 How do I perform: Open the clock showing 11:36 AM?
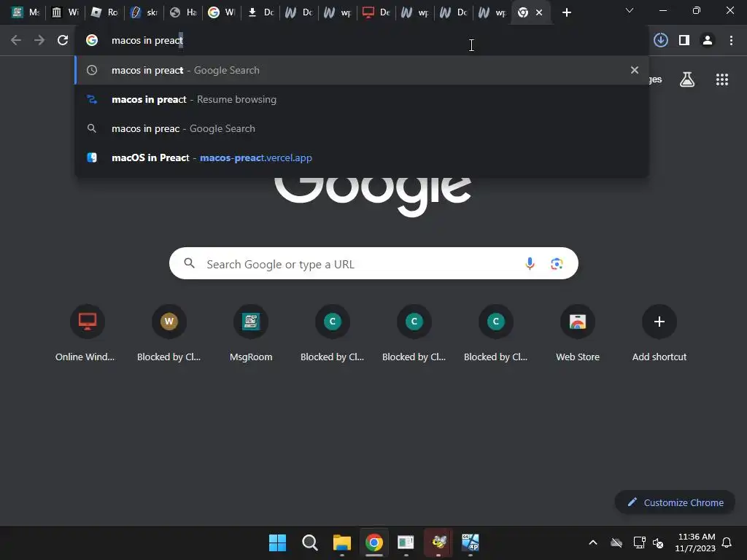tap(695, 542)
